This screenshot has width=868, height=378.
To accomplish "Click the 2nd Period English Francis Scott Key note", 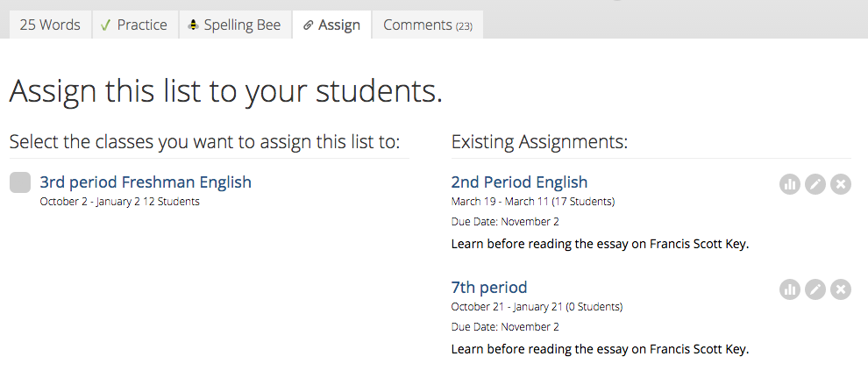I will pos(600,244).
